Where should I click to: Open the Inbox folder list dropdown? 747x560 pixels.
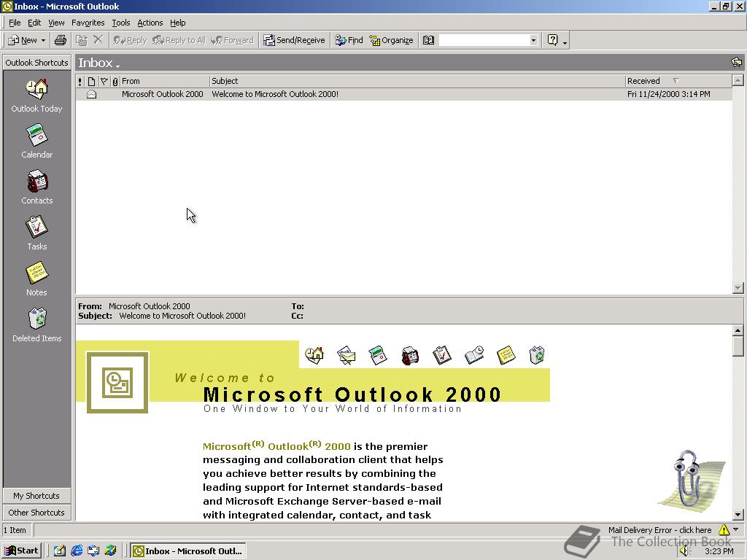117,66
